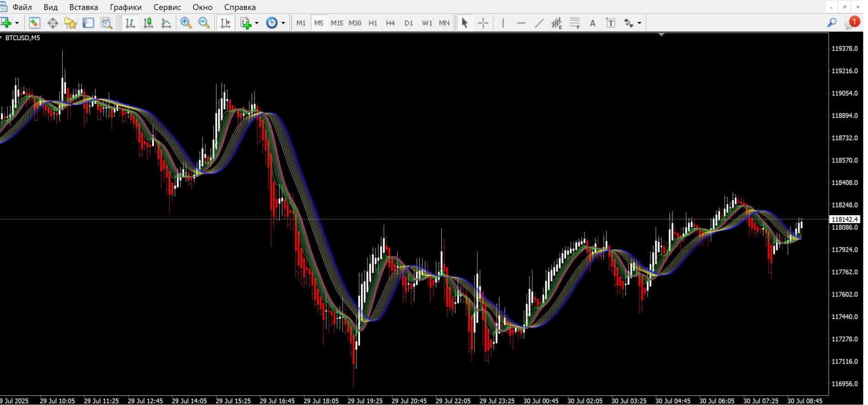Add a text label with the A tool

coord(593,23)
